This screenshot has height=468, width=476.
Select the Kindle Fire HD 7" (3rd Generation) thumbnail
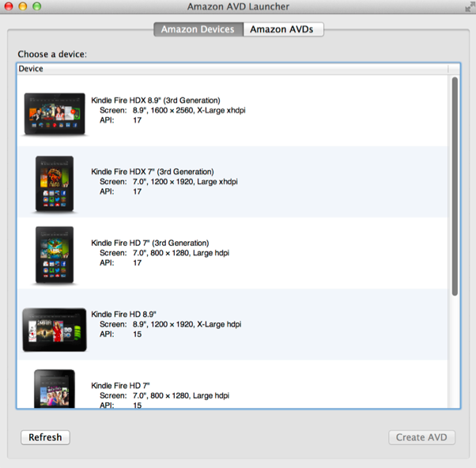55,255
